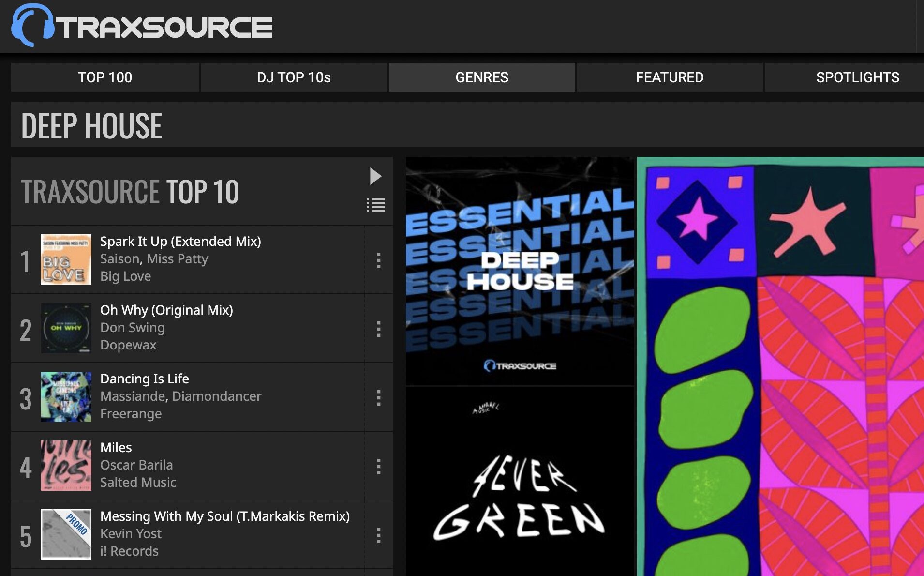Click the Dancing Is Life cover art
The height and width of the screenshot is (576, 924).
66,397
